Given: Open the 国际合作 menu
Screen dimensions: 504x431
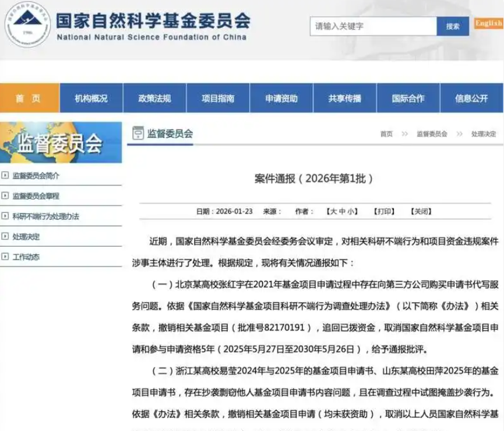Looking at the screenshot, I should pyautogui.click(x=408, y=98).
